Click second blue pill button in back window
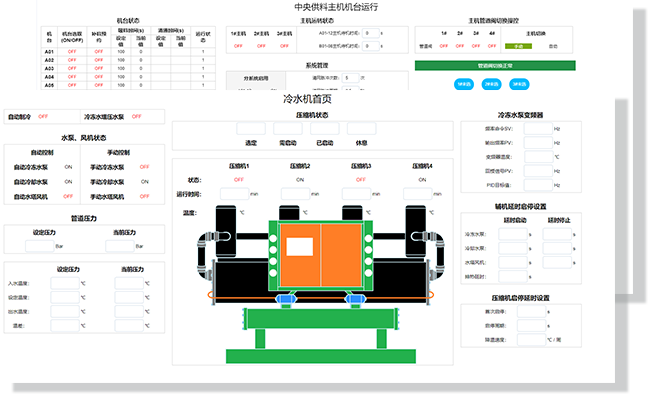 (491, 84)
